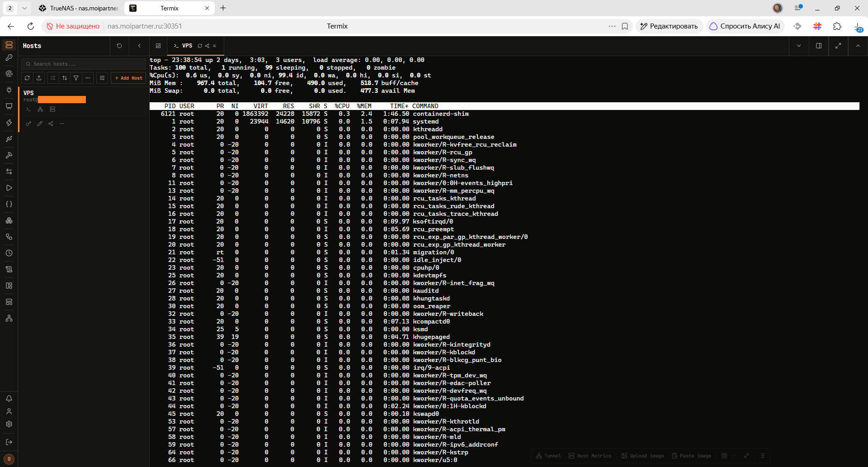Collapse top bar with upward chevron

(858, 46)
